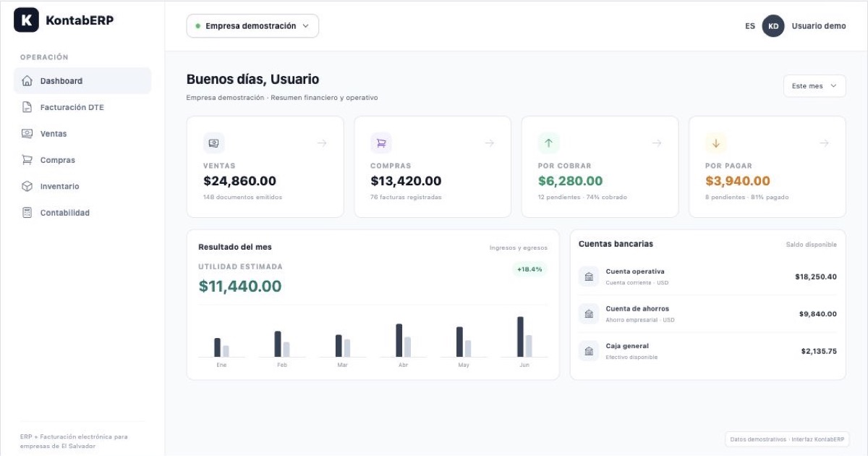Click the bank icon for Cuenta de ahorros

click(x=589, y=313)
